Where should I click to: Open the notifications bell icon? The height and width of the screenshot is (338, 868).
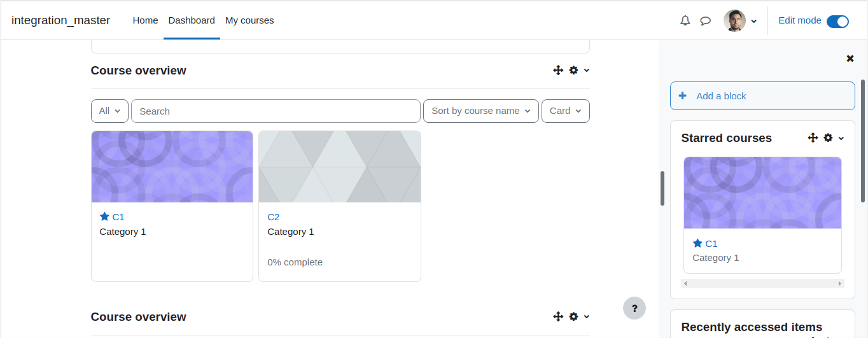tap(685, 20)
